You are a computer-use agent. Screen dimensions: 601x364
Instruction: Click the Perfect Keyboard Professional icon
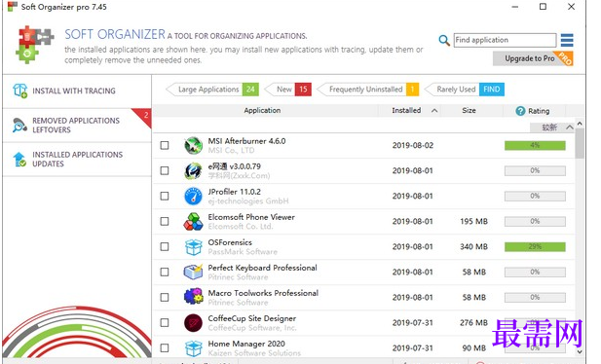(193, 273)
